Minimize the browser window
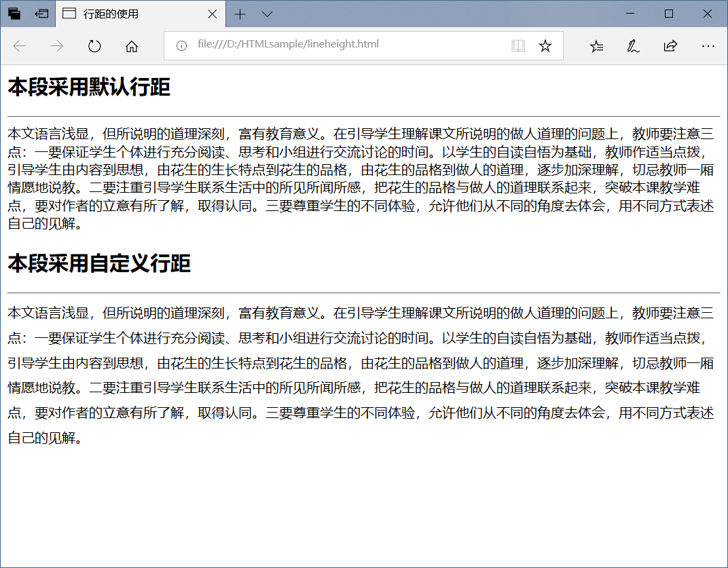This screenshot has height=568, width=728. pyautogui.click(x=630, y=14)
